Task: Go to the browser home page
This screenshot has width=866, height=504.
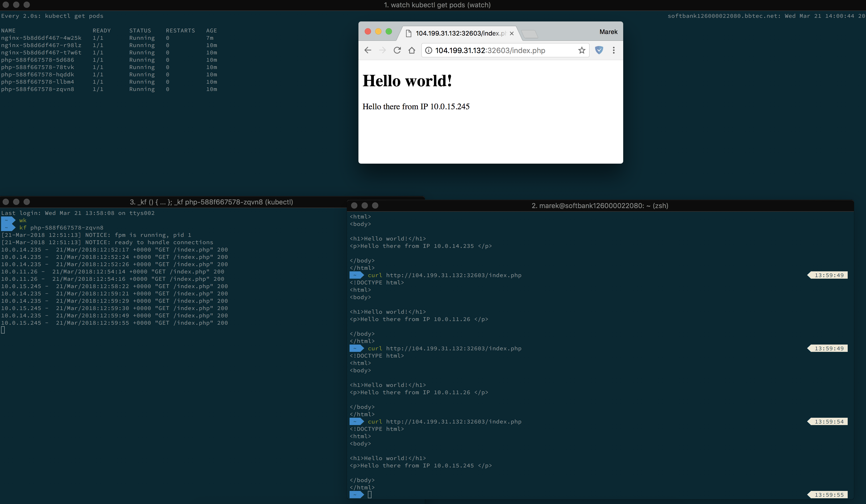Action: [412, 50]
